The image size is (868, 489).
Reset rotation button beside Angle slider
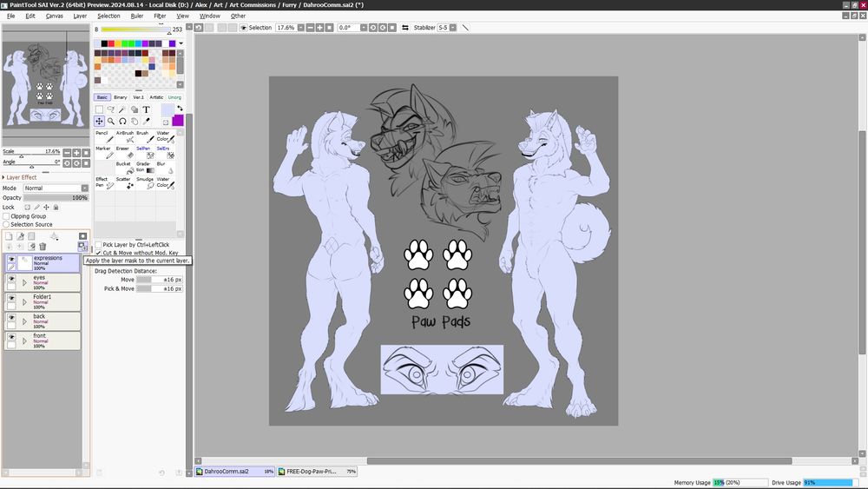(86, 163)
